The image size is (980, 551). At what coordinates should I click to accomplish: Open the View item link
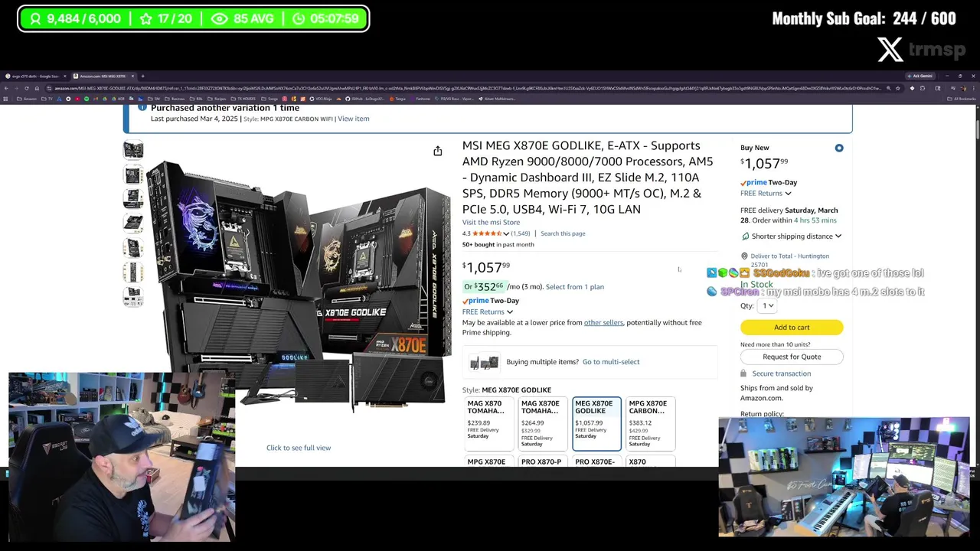click(x=354, y=119)
